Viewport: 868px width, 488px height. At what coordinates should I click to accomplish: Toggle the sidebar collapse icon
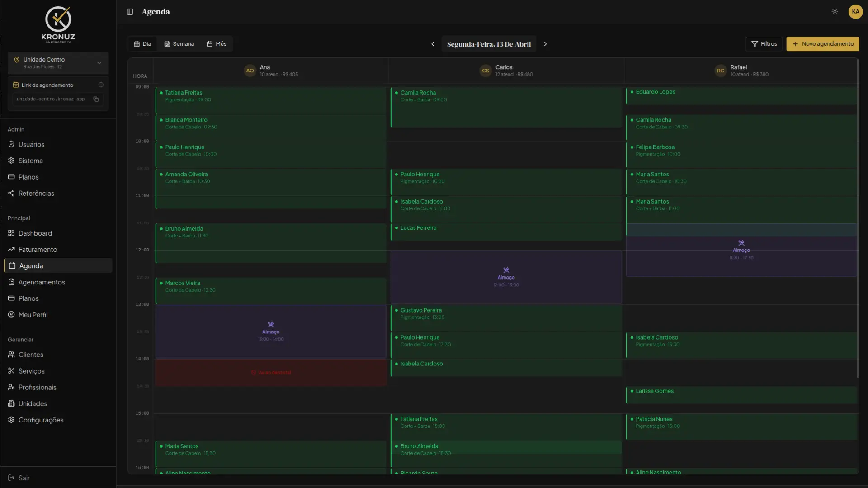tap(130, 12)
